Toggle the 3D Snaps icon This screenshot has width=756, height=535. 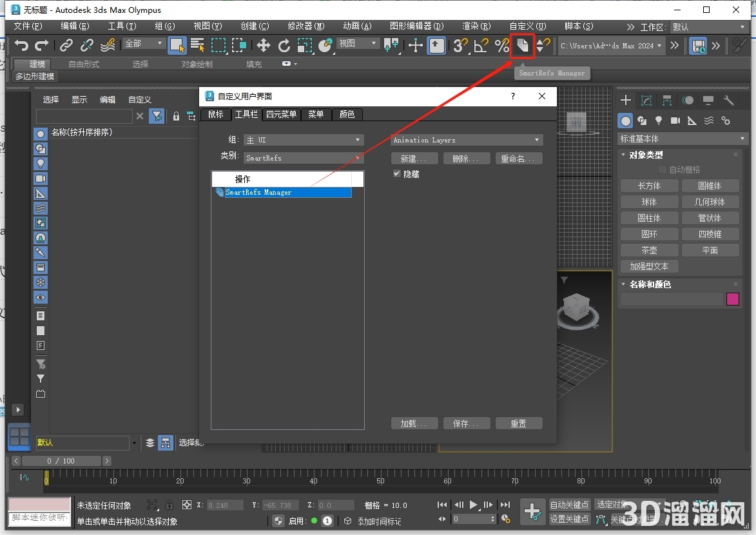pos(460,45)
